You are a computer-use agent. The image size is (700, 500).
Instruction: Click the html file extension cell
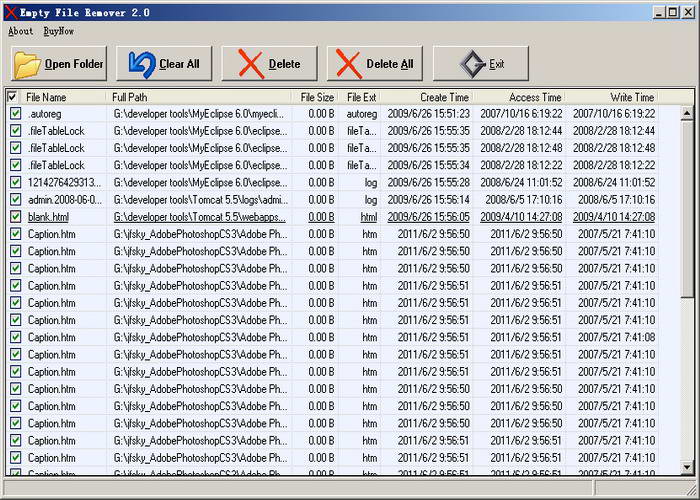(x=369, y=217)
